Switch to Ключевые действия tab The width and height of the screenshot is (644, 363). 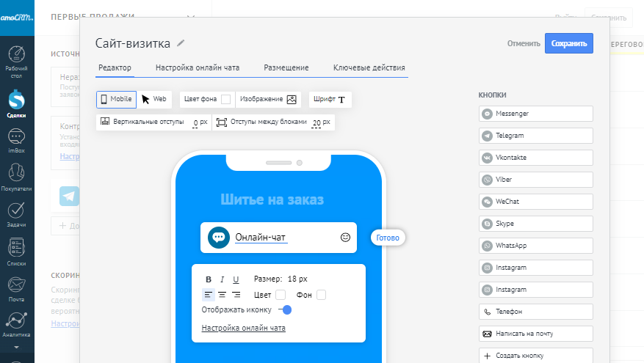pos(369,68)
